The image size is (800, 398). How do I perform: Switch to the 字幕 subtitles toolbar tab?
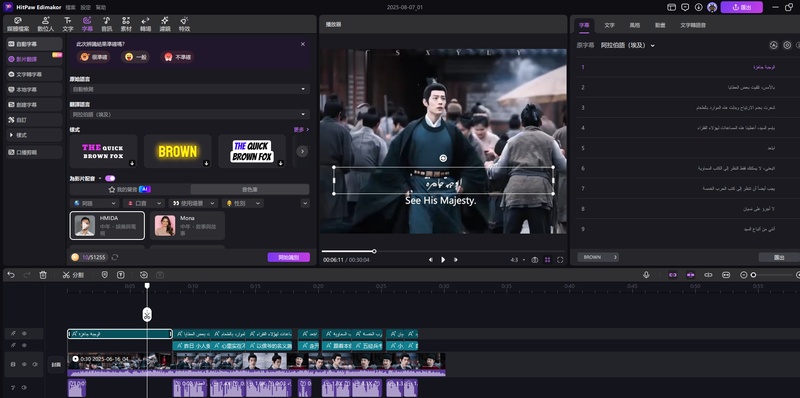87,24
